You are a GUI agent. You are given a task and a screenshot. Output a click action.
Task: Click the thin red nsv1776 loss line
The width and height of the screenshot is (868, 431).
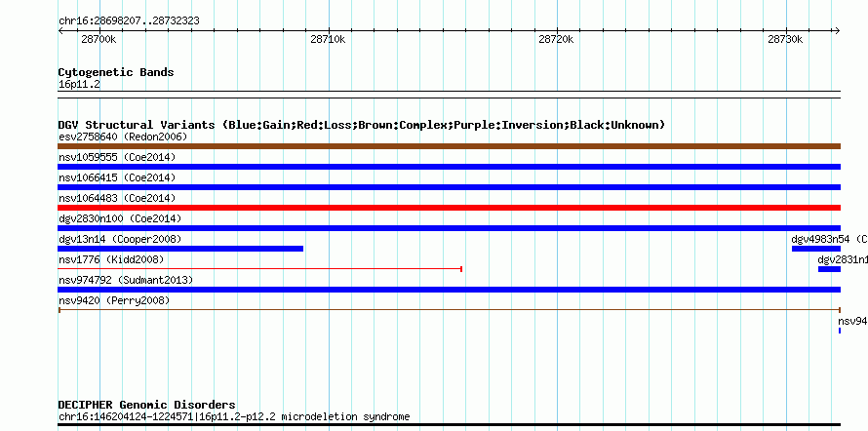(x=260, y=269)
